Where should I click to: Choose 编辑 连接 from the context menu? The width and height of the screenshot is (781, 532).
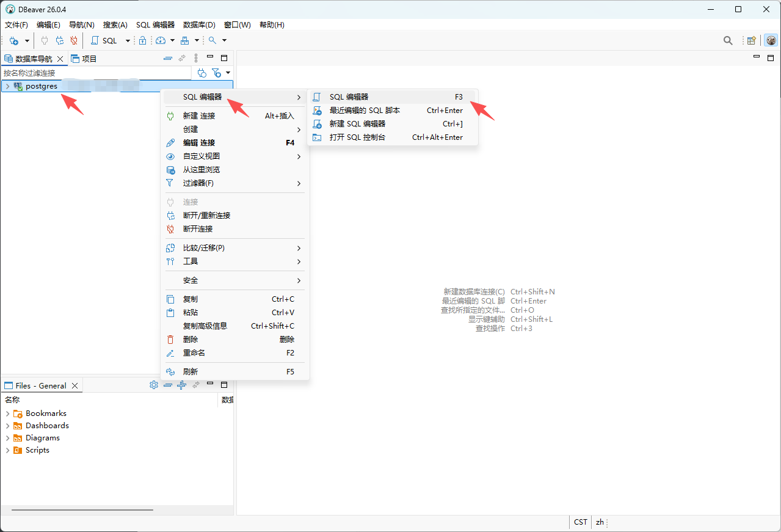click(235, 143)
